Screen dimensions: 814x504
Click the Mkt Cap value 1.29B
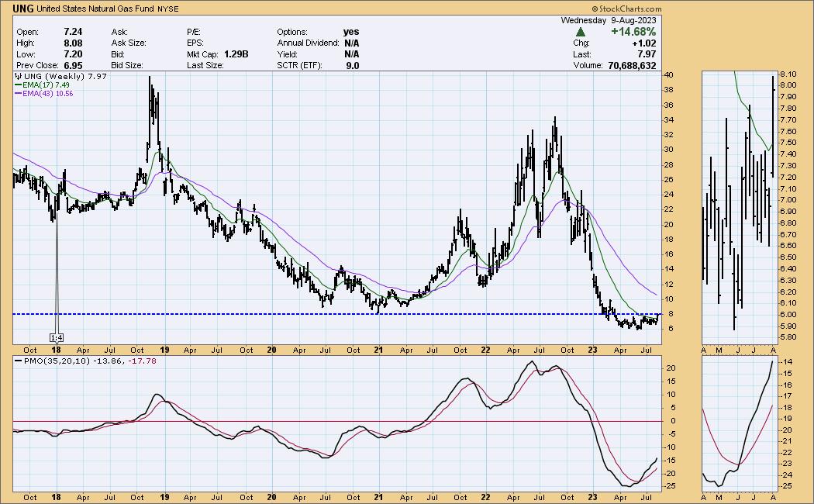(x=236, y=54)
